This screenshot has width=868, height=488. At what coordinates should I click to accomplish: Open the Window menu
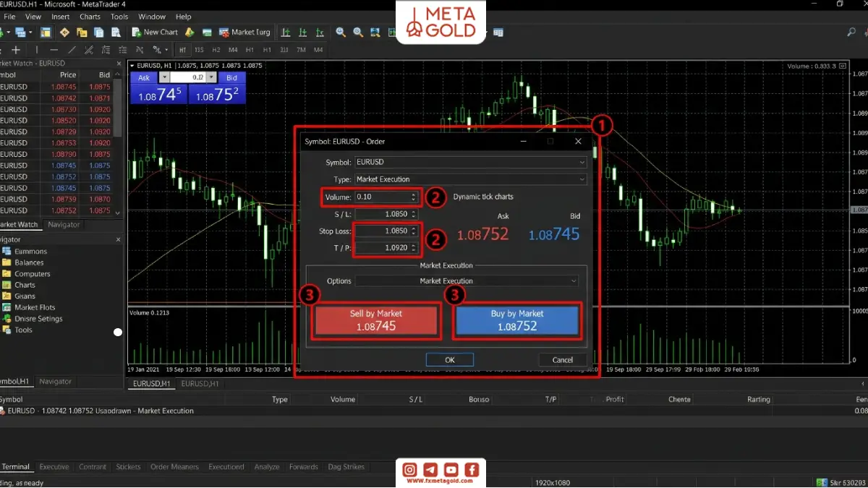(x=152, y=17)
